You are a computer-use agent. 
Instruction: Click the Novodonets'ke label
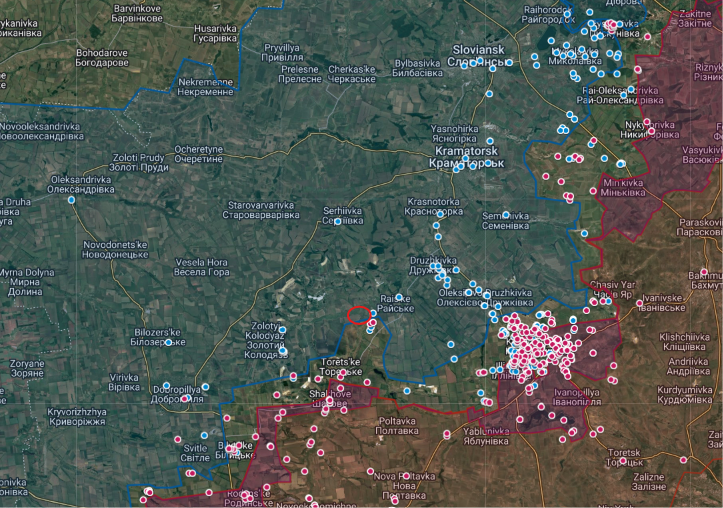(115, 249)
